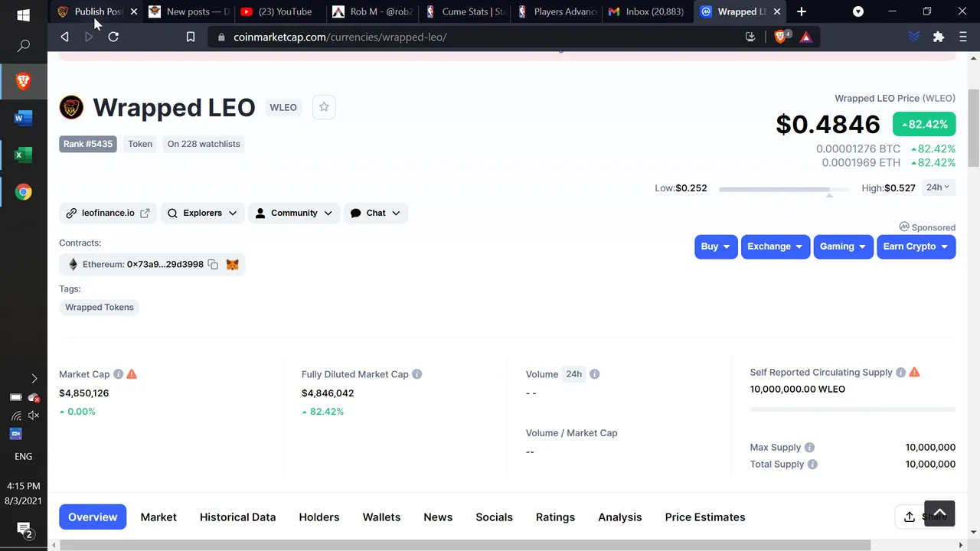Open Total Supply info icon
The height and width of the screenshot is (551, 980).
(x=812, y=464)
